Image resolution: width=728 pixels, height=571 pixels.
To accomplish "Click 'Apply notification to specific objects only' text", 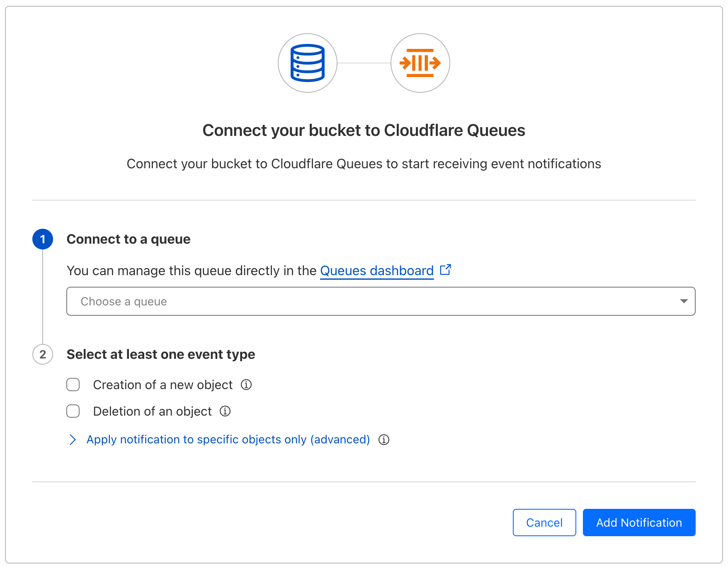I will pos(228,440).
